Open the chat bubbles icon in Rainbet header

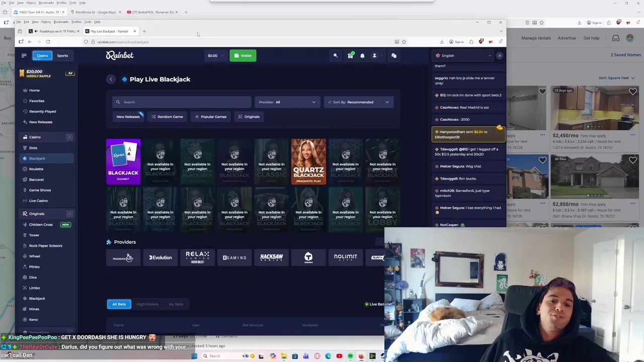(x=394, y=56)
